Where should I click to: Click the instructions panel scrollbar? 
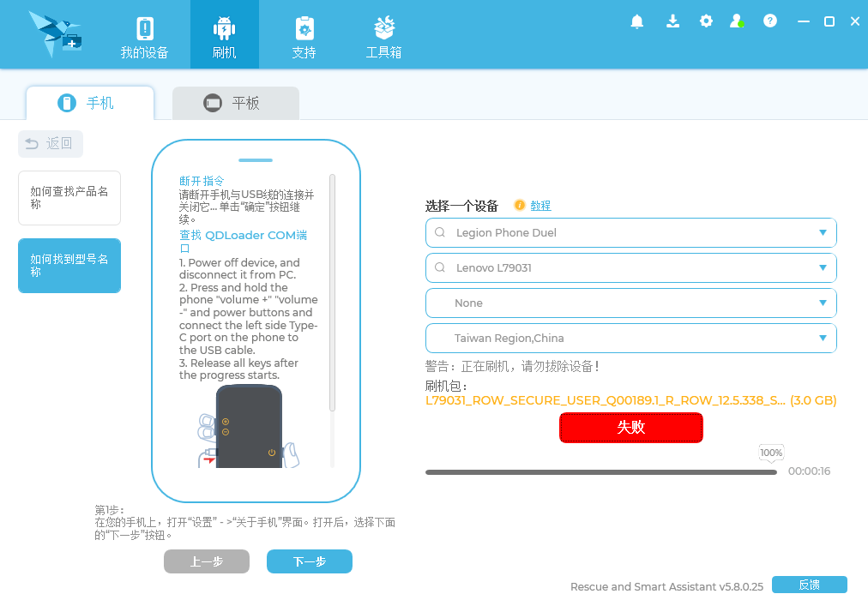click(x=332, y=293)
